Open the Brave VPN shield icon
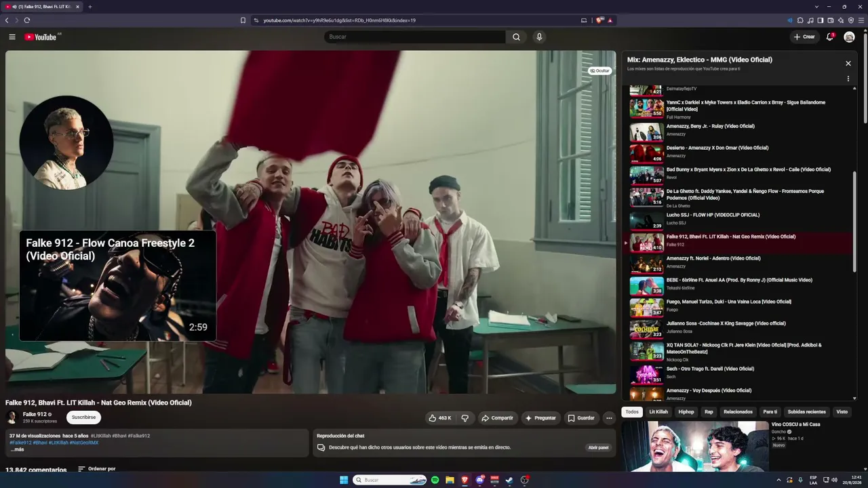Image resolution: width=868 pixels, height=488 pixels. [x=851, y=20]
